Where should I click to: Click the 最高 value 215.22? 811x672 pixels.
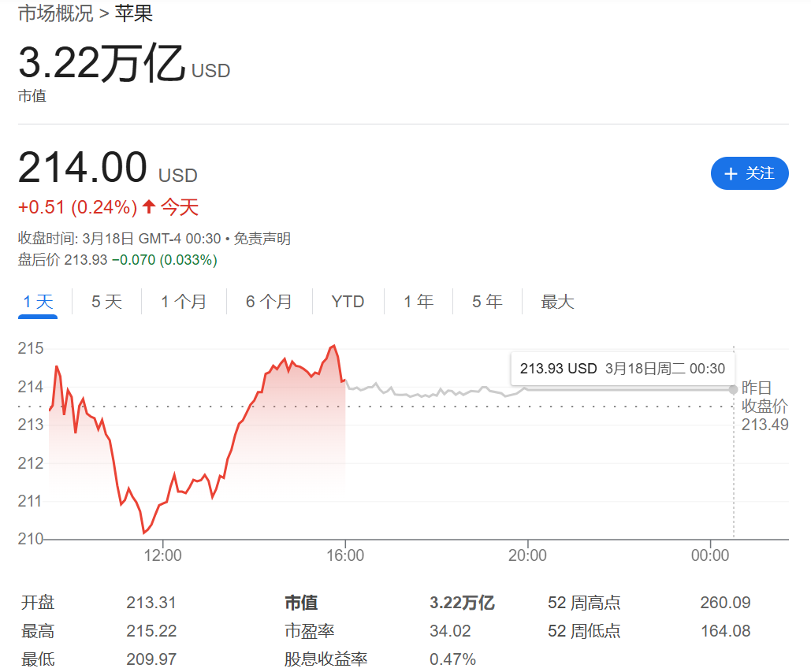pyautogui.click(x=151, y=631)
